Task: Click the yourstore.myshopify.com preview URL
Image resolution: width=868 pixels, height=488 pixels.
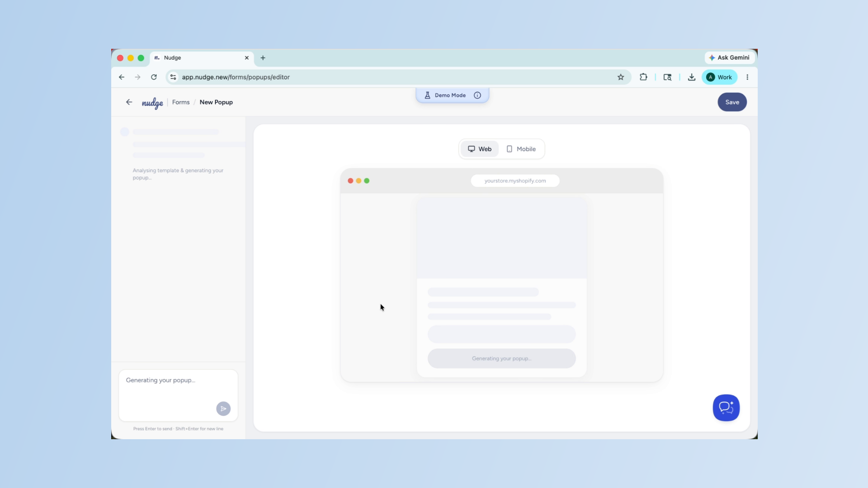Action: pyautogui.click(x=515, y=181)
